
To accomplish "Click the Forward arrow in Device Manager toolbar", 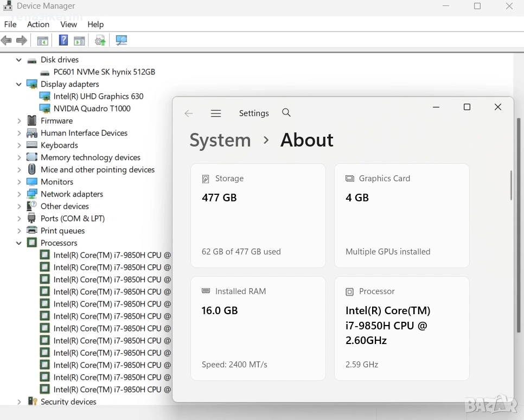I will pyautogui.click(x=22, y=41).
